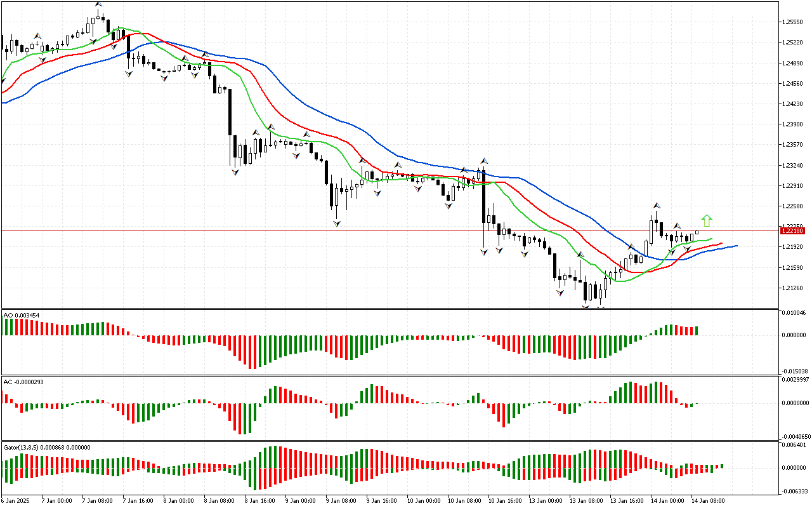Click the 1.23240 price axis label

coord(794,165)
